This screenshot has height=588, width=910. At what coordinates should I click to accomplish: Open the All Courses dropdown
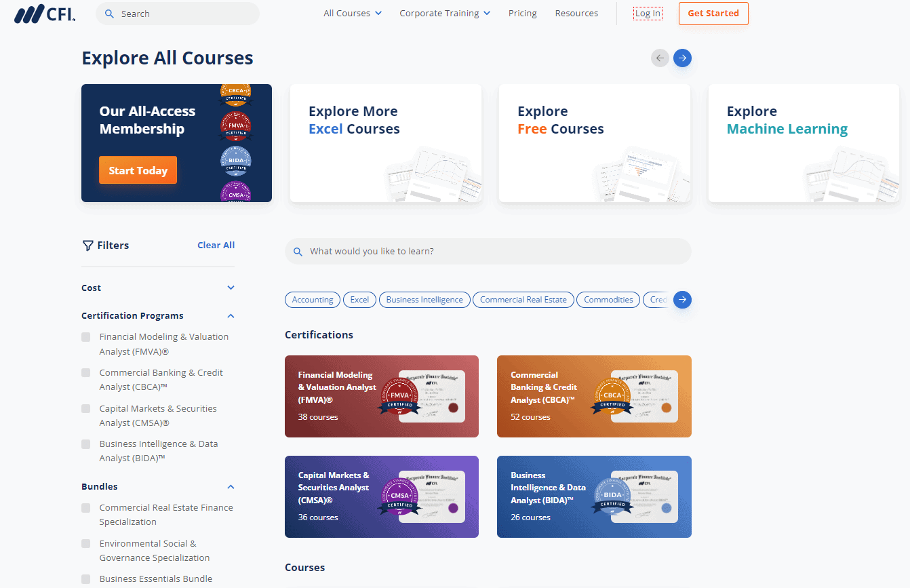[352, 13]
